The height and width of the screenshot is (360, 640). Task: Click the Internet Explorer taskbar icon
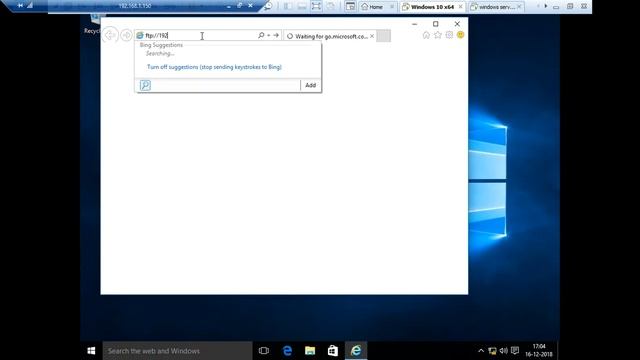(x=356, y=351)
